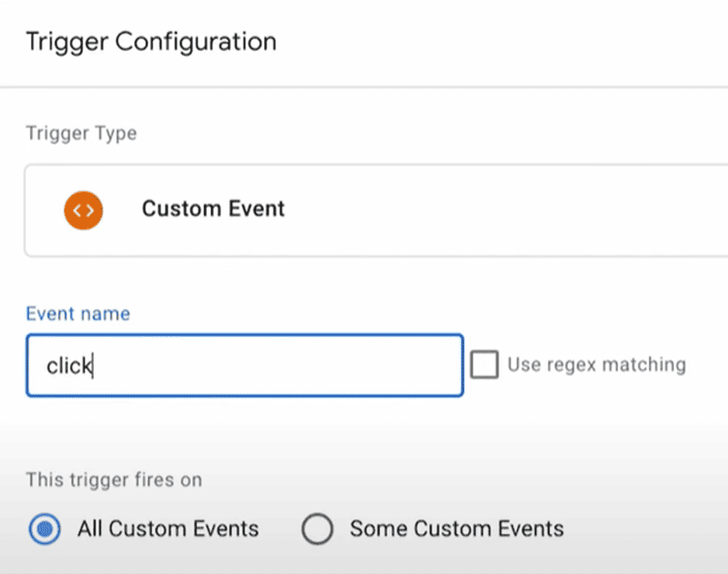Click the blank area right of Custom Event text
This screenshot has width=728, height=574.
coord(504,210)
